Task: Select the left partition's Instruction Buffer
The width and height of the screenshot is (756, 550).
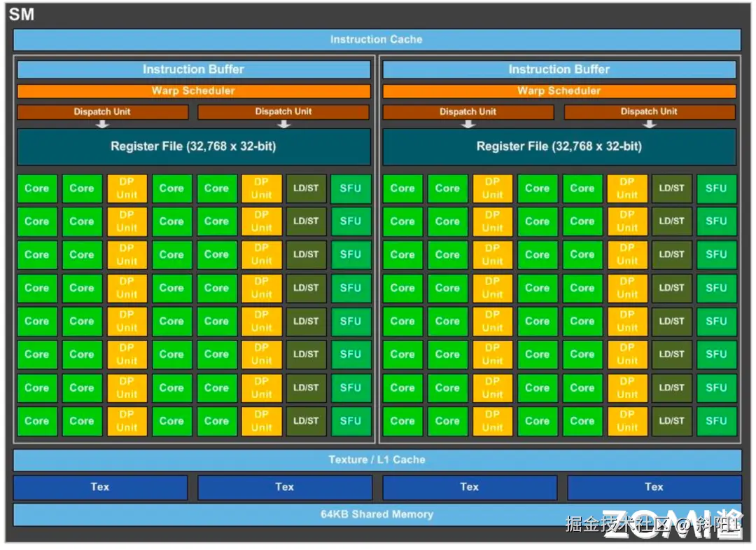Action: pyautogui.click(x=193, y=69)
